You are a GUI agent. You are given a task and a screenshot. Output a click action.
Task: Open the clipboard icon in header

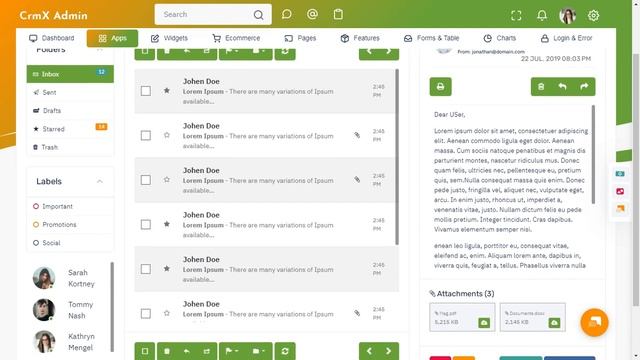[338, 15]
